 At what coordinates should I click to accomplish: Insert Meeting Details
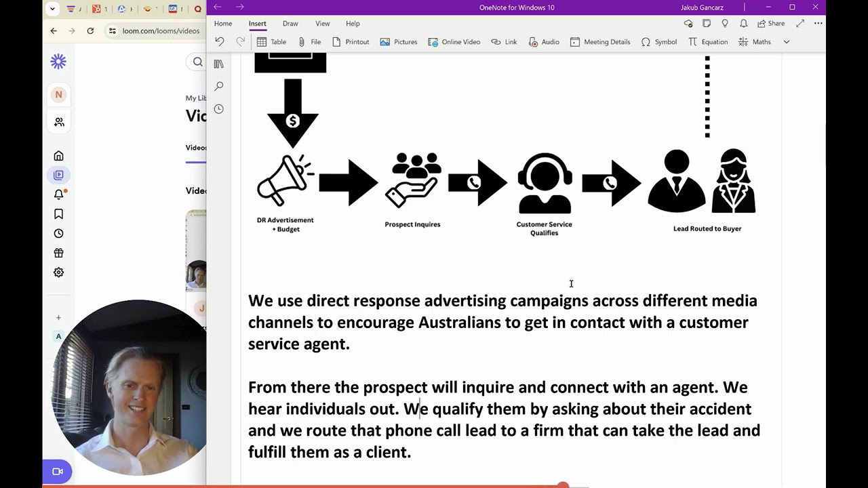[x=600, y=41]
